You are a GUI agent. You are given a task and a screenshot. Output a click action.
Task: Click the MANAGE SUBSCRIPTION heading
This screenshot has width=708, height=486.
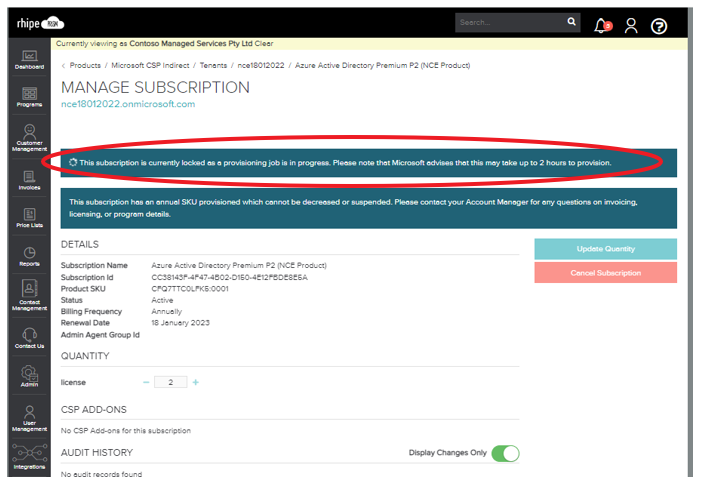pos(155,87)
